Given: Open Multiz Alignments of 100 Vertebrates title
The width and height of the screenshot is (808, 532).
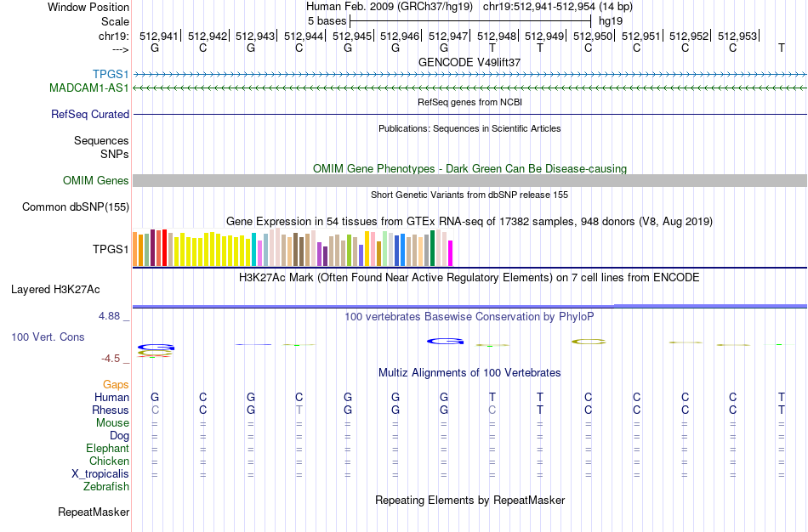Looking at the screenshot, I should [x=469, y=373].
